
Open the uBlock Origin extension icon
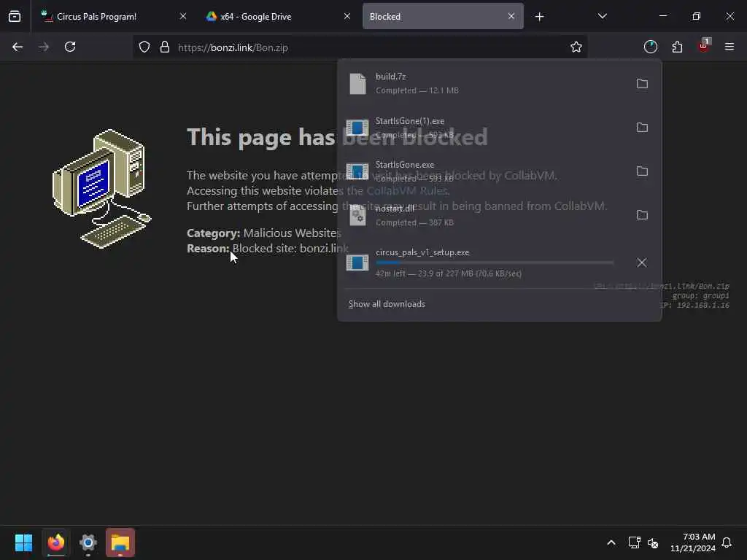703,47
